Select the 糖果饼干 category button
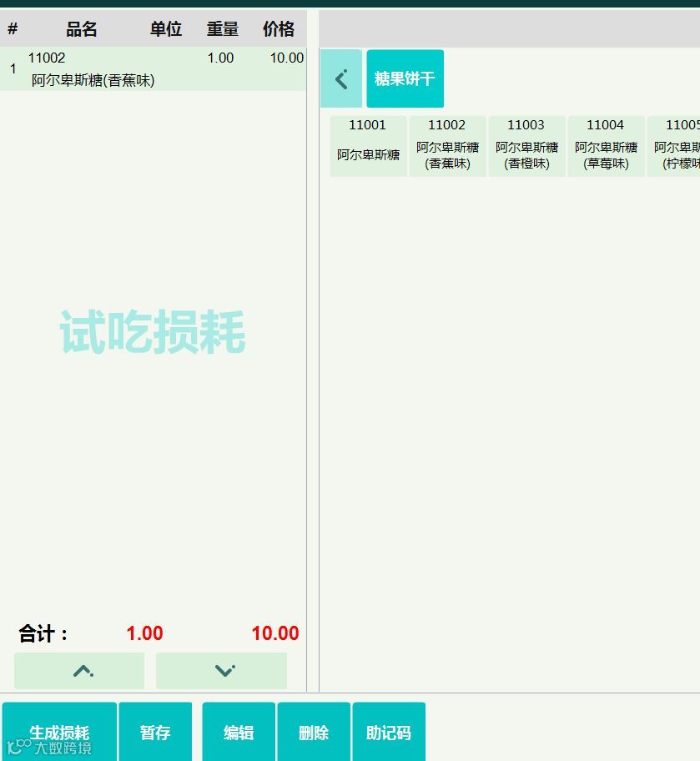Viewport: 700px width, 761px height. click(x=405, y=78)
